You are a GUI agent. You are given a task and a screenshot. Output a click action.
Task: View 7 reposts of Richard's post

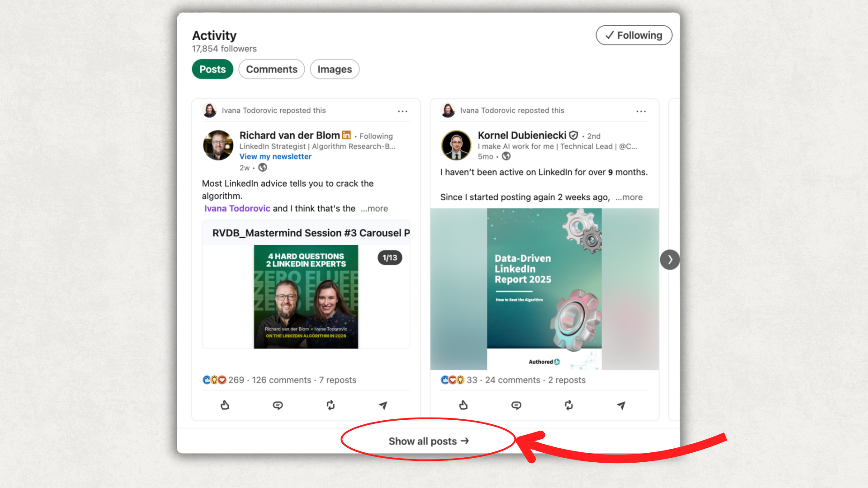338,380
